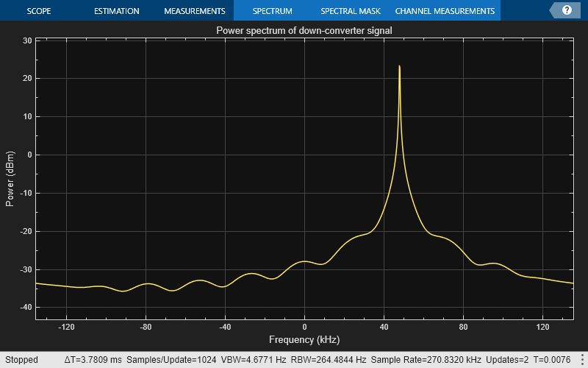This screenshot has width=588, height=368.
Task: Open the Help question mark icon
Action: coord(567,10)
